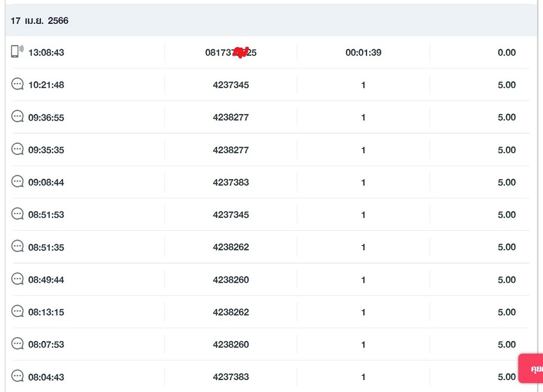Click the partially redacted phone number 081737

(231, 53)
